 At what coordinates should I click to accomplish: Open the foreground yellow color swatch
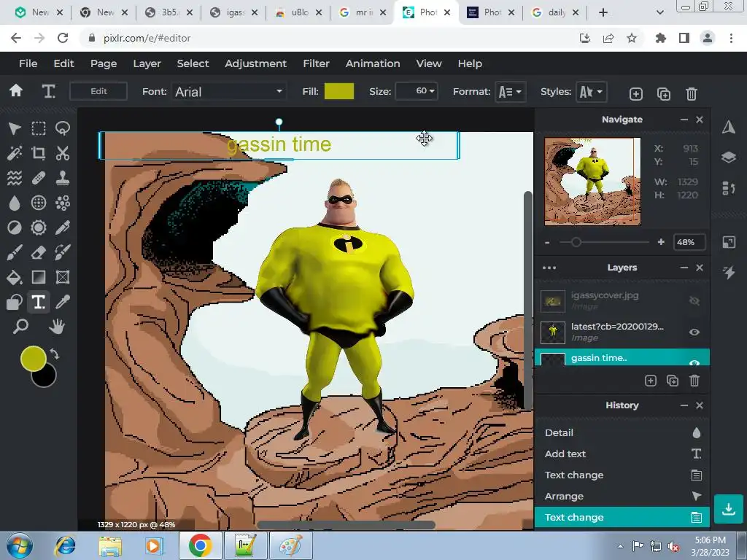[33, 358]
